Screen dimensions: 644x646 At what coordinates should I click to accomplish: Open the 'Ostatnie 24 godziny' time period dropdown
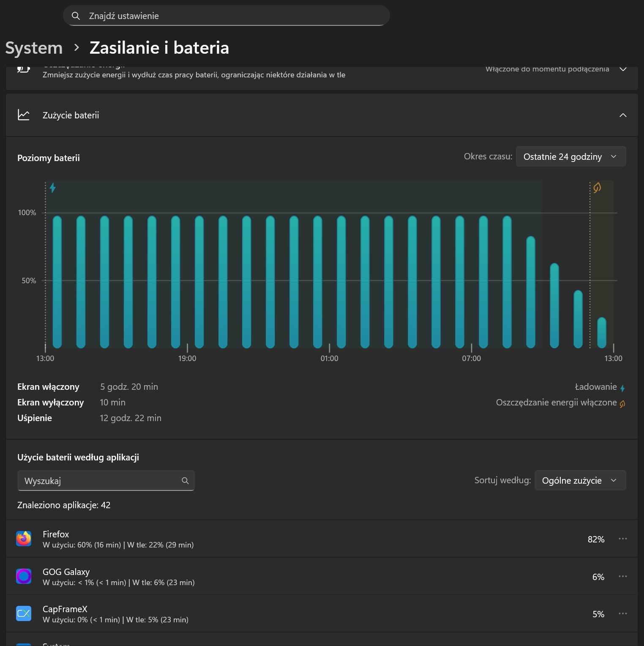[570, 157]
